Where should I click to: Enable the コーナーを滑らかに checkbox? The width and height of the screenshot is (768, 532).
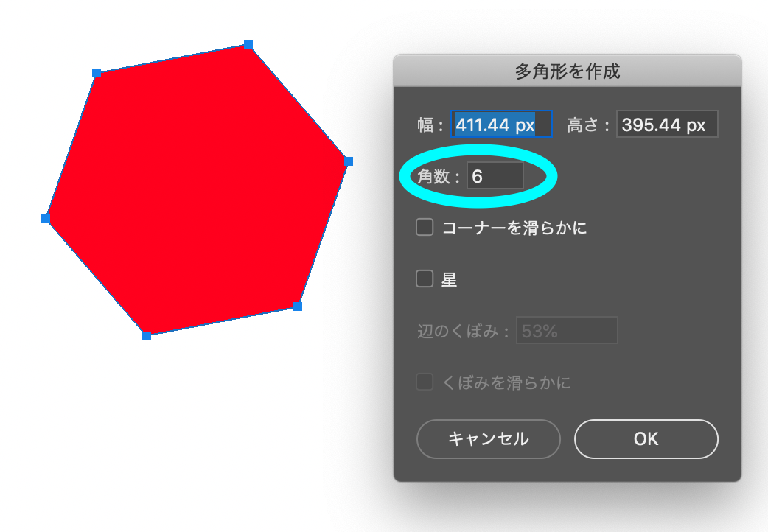pos(425,227)
